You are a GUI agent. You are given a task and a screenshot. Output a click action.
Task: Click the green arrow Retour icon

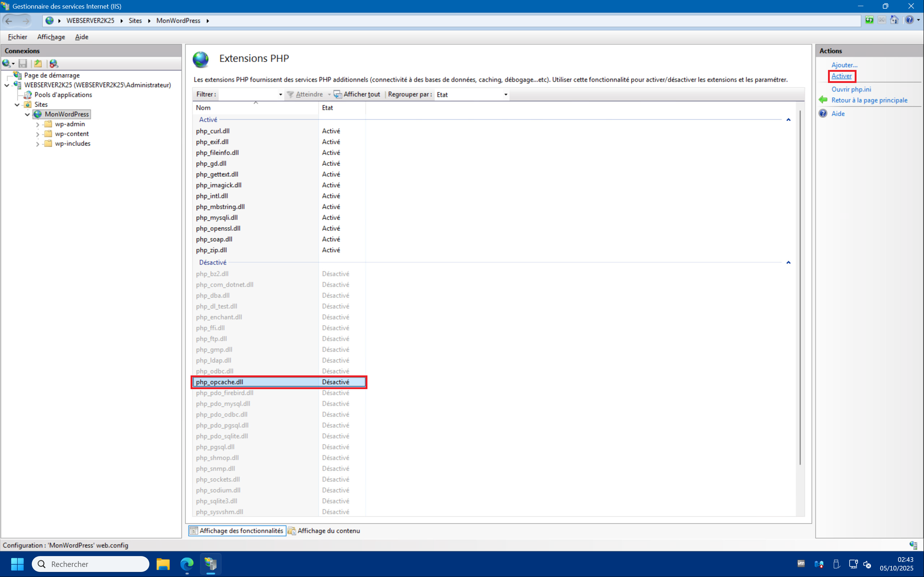823,100
